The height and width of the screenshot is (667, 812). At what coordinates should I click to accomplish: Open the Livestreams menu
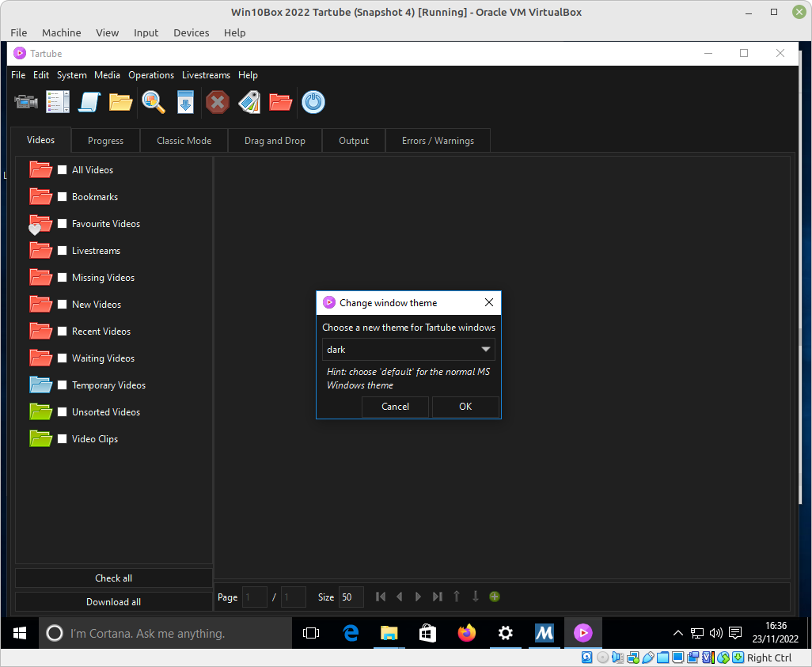[x=206, y=75]
